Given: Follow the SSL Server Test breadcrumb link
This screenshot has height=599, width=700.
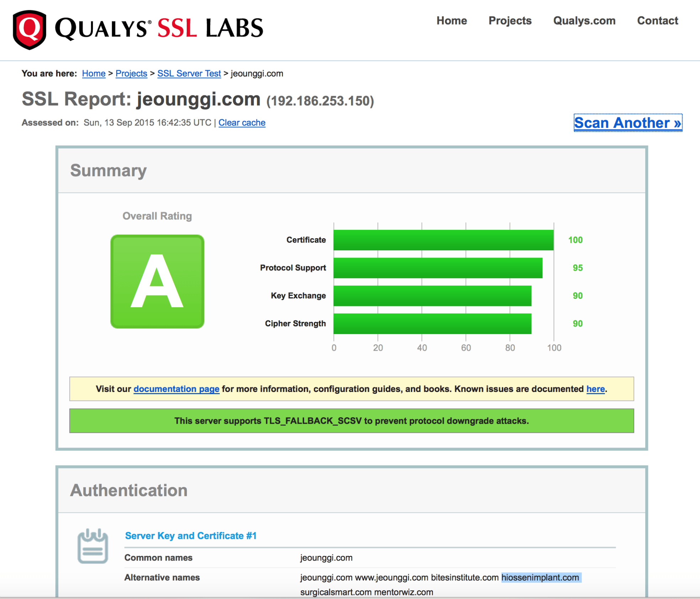Looking at the screenshot, I should pyautogui.click(x=189, y=74).
